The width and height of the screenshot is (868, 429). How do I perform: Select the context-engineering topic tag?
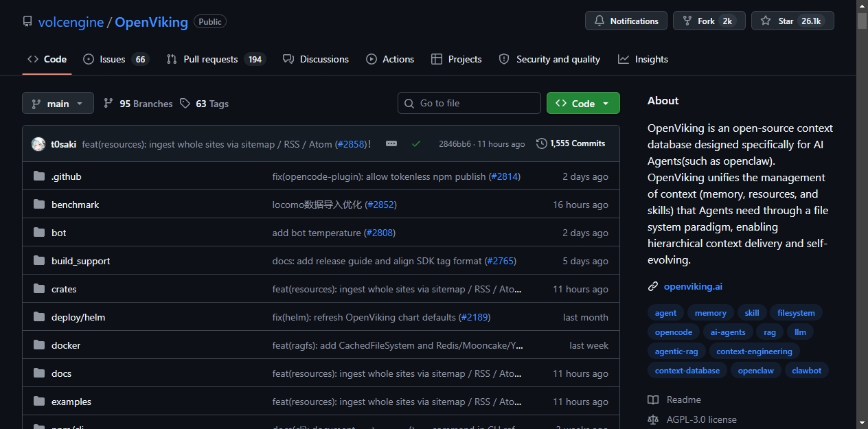[x=754, y=351]
